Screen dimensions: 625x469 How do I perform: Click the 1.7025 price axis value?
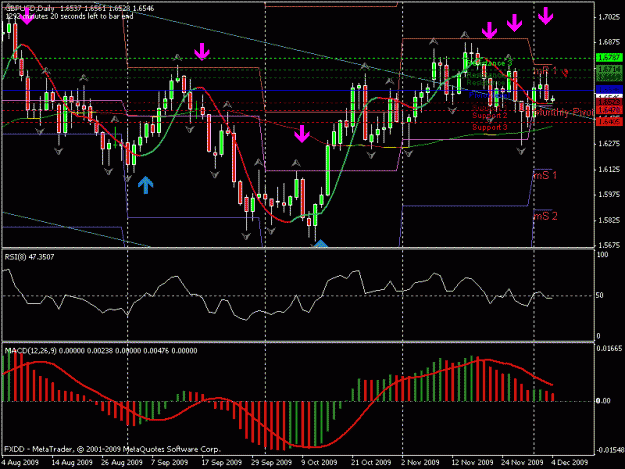tap(609, 17)
